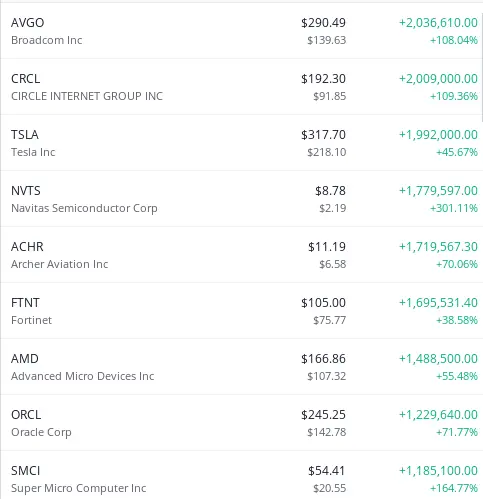Click AVGO gain +2,036,610.00 value
This screenshot has height=499, width=483.
(x=438, y=23)
